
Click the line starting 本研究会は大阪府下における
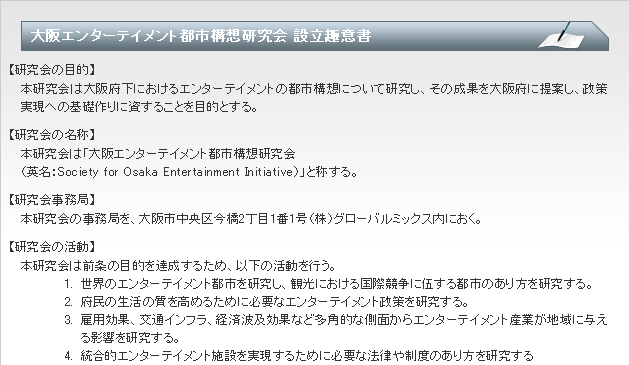pos(314,89)
